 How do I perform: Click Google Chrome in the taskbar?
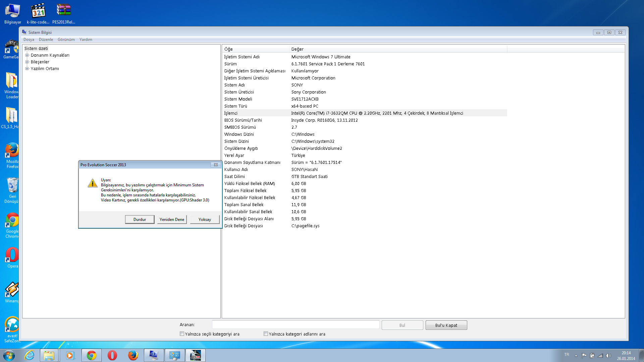91,355
